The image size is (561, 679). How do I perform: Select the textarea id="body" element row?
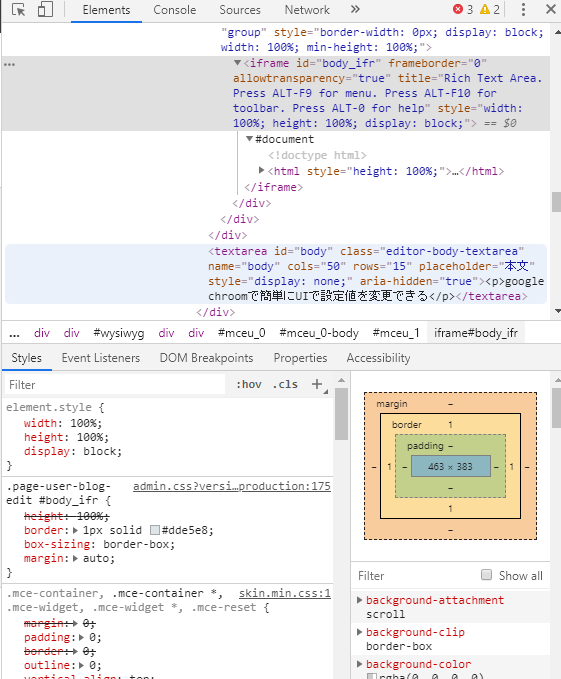pos(276,274)
